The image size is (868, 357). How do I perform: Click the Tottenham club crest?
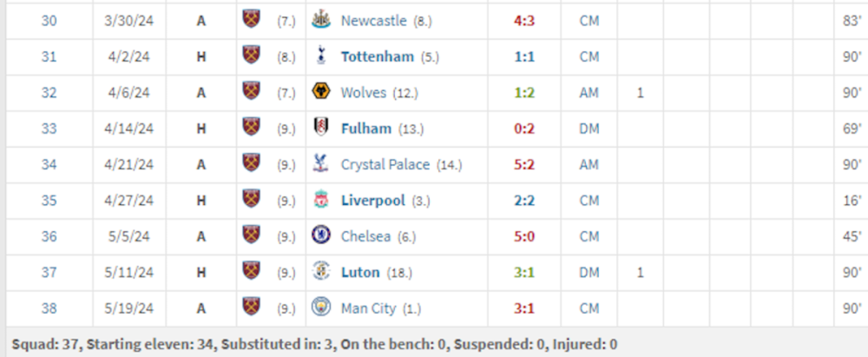[320, 56]
